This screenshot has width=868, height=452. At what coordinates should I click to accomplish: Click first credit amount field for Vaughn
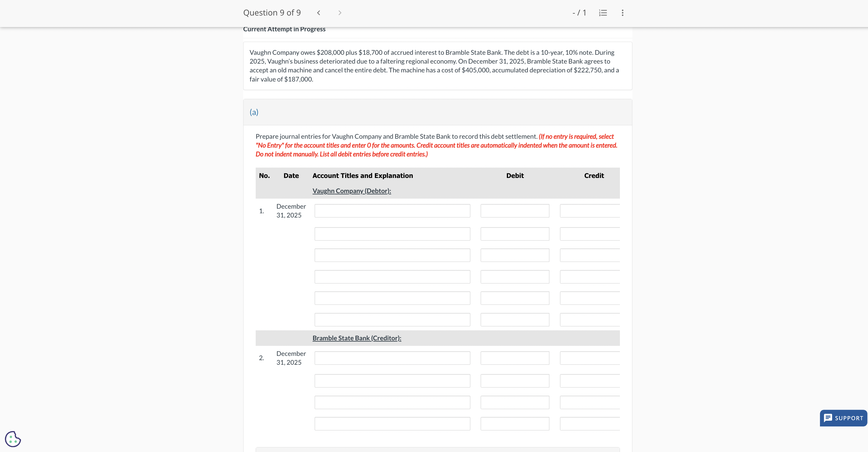[x=590, y=211]
